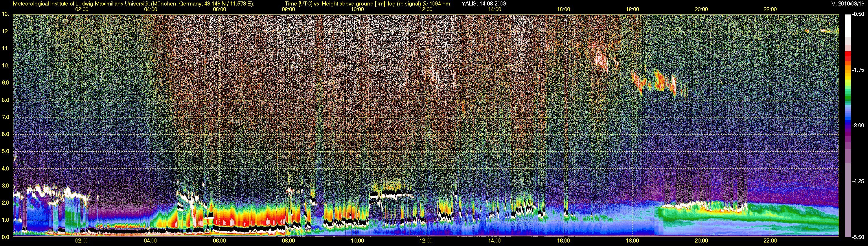
Task: Click the -1.75 color scale value
Action: [858, 70]
